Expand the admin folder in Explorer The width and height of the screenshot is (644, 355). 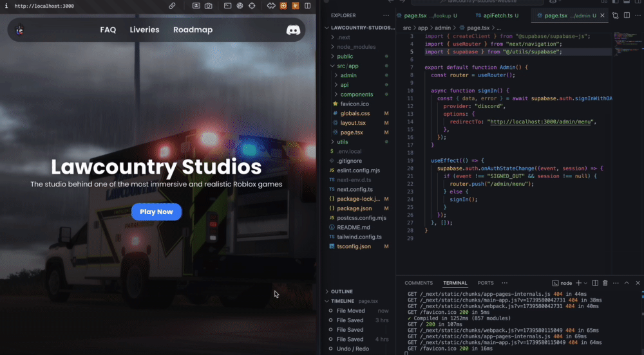[336, 75]
